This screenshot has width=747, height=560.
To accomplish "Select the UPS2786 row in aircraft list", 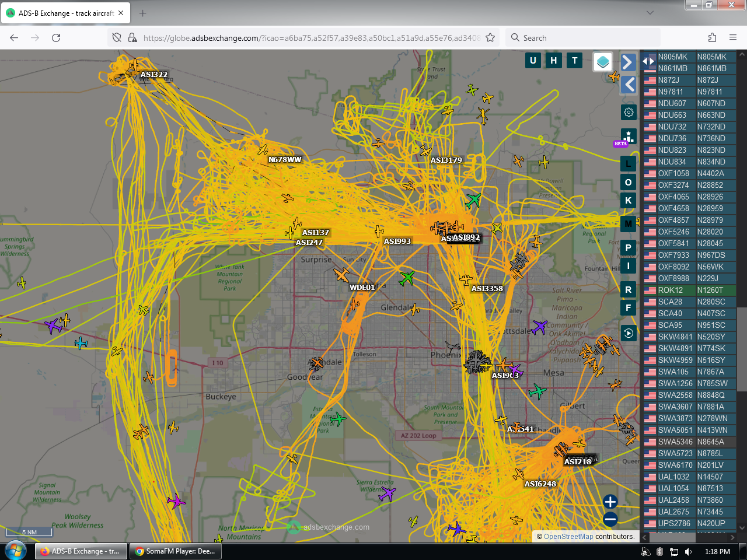I will [x=690, y=523].
